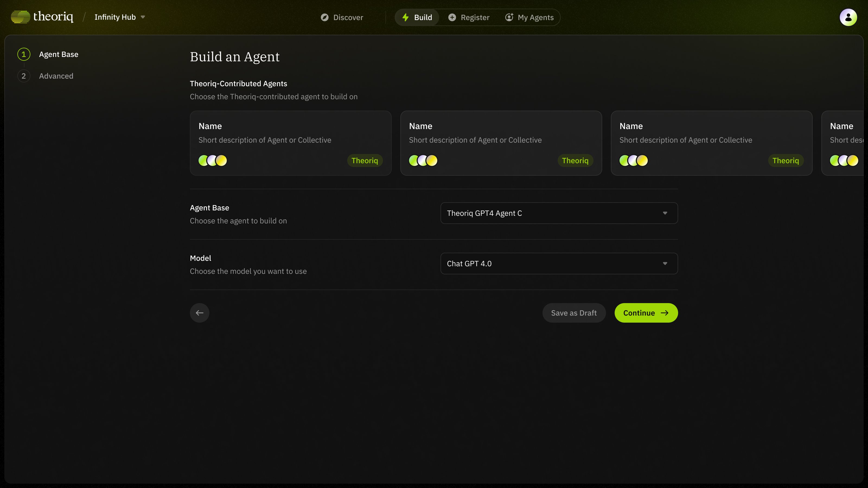Open the user profile avatar
Image resolution: width=868 pixels, height=488 pixels.
tap(848, 17)
